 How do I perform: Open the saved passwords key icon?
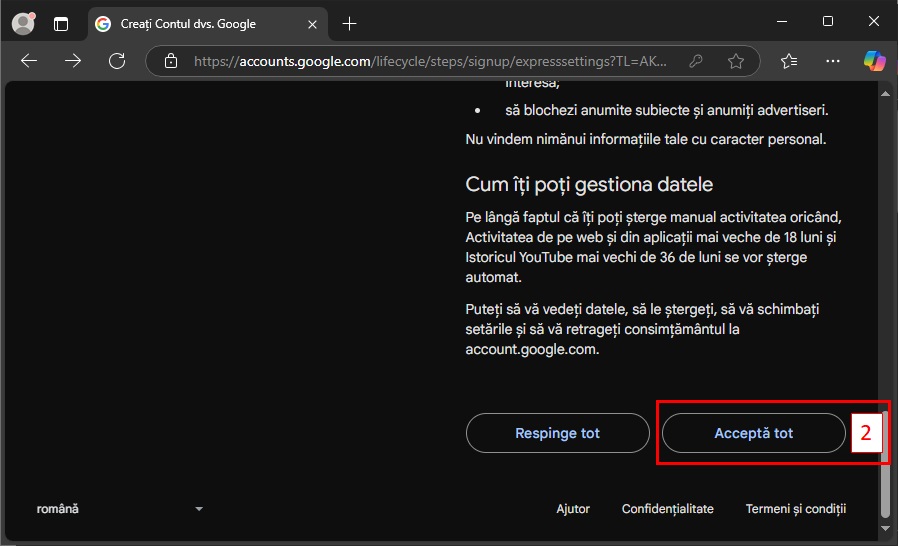pos(696,61)
